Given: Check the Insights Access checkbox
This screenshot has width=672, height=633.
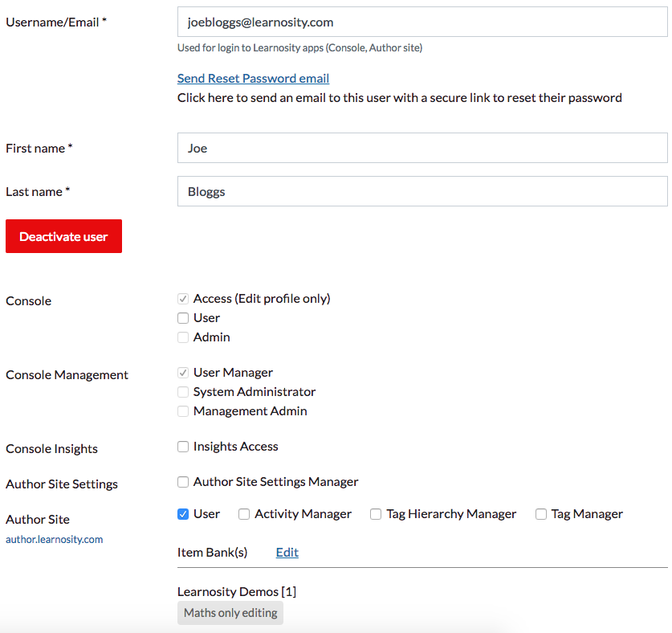Looking at the screenshot, I should 183,447.
